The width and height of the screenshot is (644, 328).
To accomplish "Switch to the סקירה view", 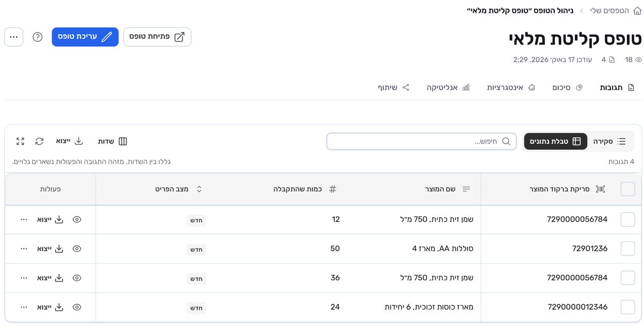I will (610, 141).
